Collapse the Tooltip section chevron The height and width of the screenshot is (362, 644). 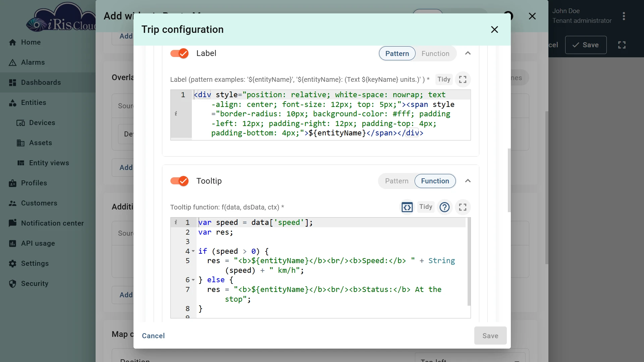[x=468, y=181]
